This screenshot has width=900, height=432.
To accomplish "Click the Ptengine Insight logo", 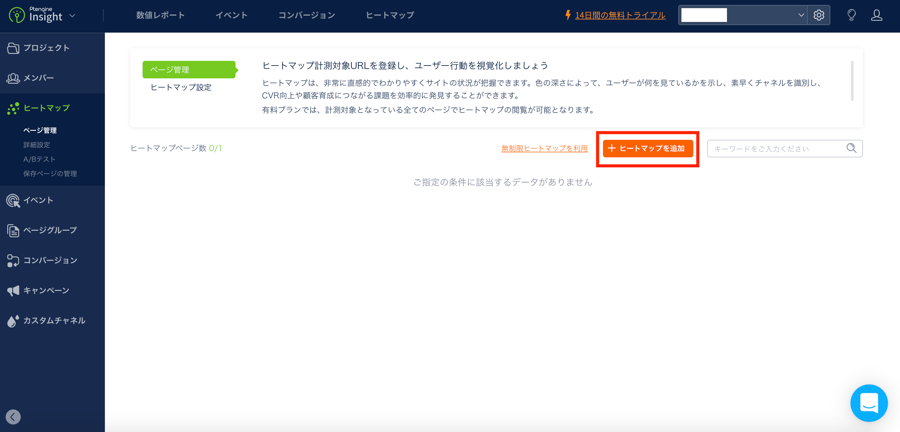I will (35, 15).
